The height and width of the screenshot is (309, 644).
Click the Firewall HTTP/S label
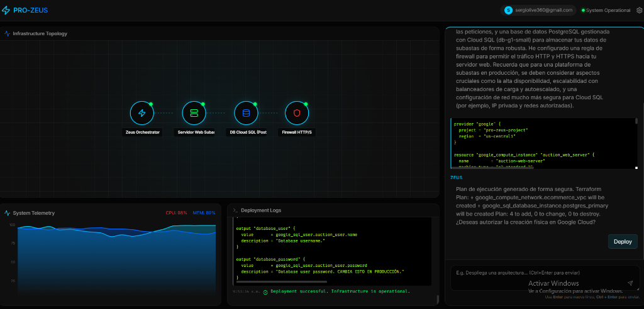297,133
